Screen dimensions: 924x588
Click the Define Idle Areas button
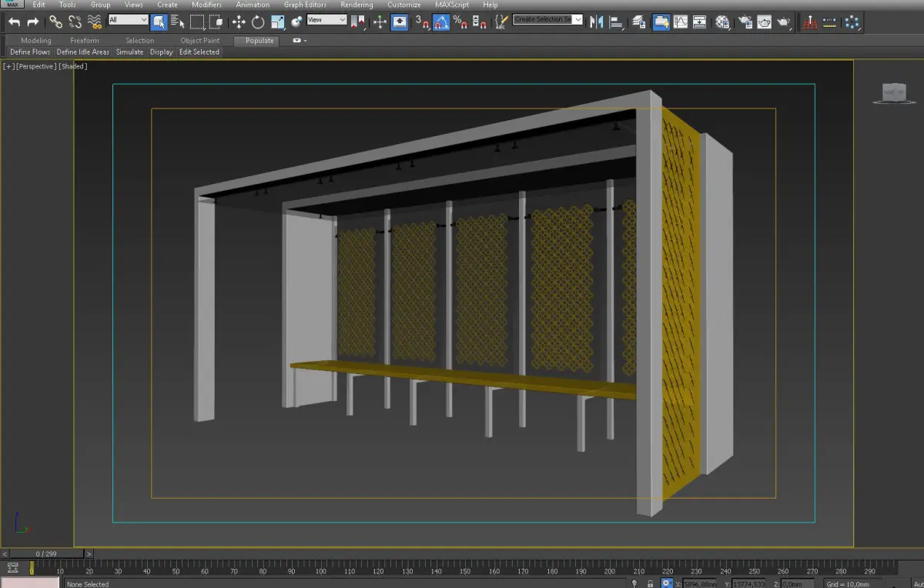pyautogui.click(x=83, y=52)
